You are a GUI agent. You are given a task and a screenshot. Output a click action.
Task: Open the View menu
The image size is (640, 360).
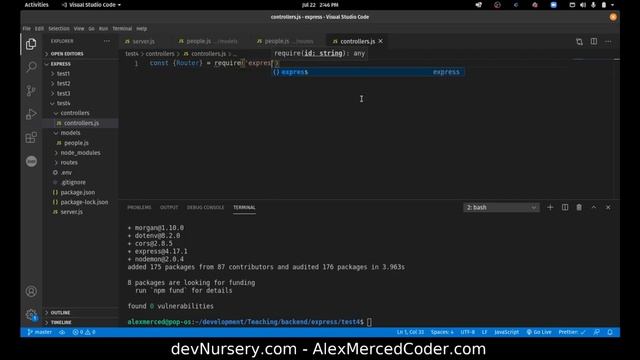[x=79, y=29]
